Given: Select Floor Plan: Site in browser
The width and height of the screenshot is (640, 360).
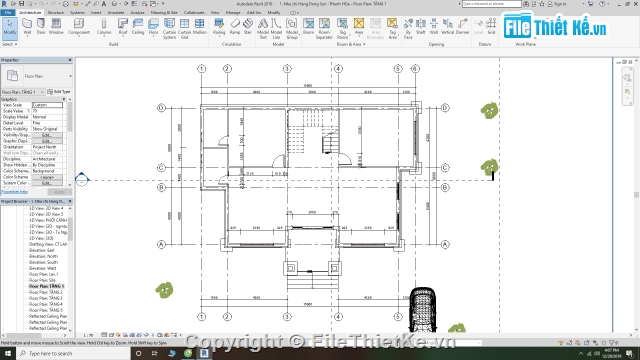Looking at the screenshot, I should click(x=42, y=280).
